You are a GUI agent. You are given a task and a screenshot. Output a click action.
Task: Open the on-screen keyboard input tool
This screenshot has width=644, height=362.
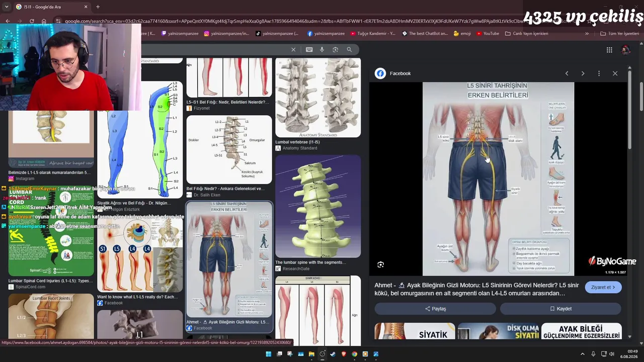[309, 49]
